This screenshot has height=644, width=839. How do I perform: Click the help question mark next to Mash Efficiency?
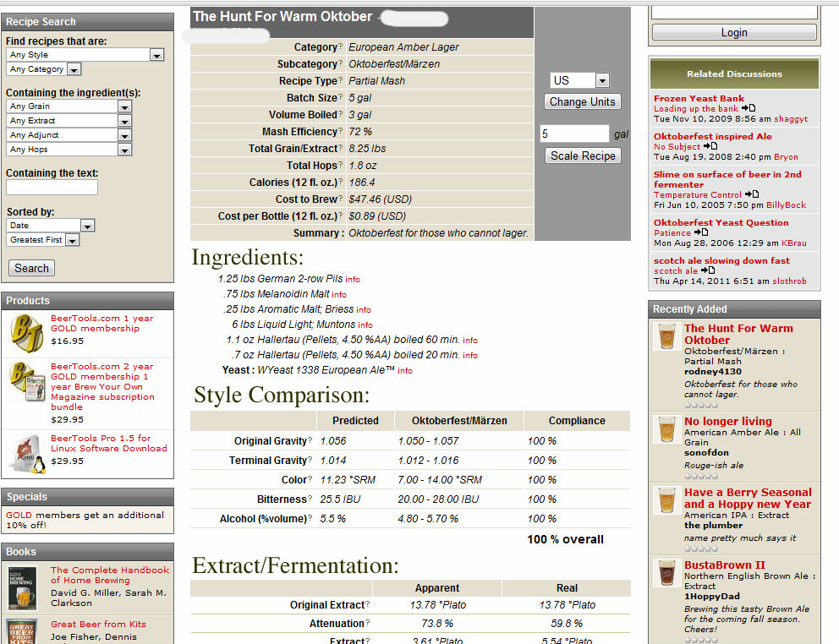click(341, 132)
